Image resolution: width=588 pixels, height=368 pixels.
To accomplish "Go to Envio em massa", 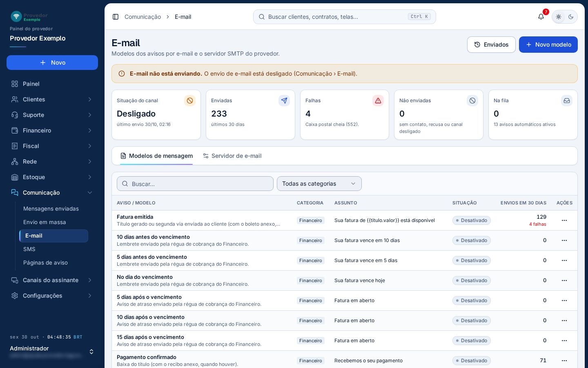I will click(x=53, y=222).
